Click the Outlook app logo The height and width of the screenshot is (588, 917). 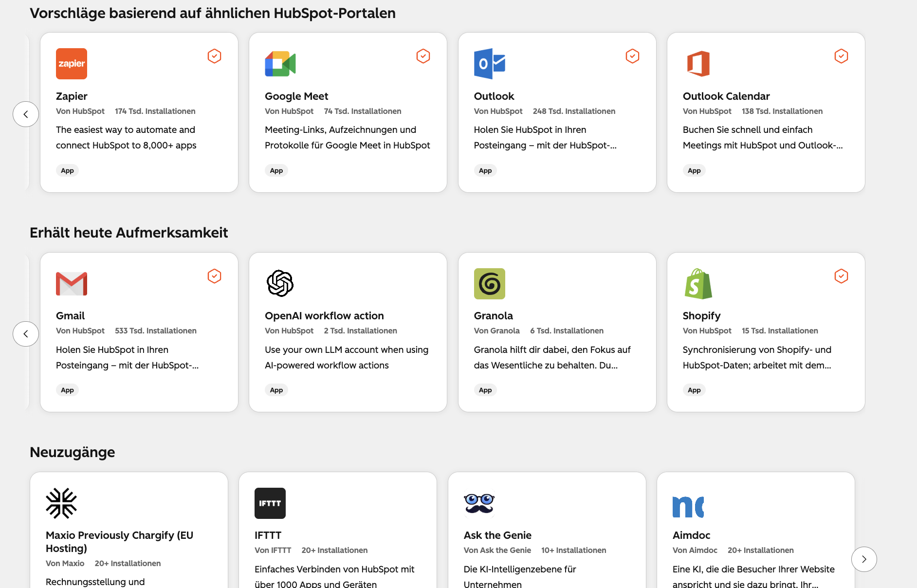pyautogui.click(x=490, y=64)
